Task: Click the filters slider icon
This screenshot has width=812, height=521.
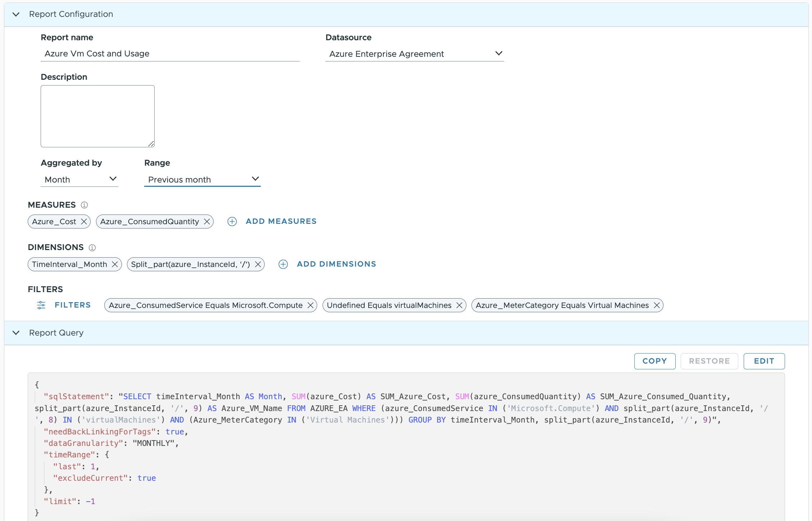Action: (41, 305)
